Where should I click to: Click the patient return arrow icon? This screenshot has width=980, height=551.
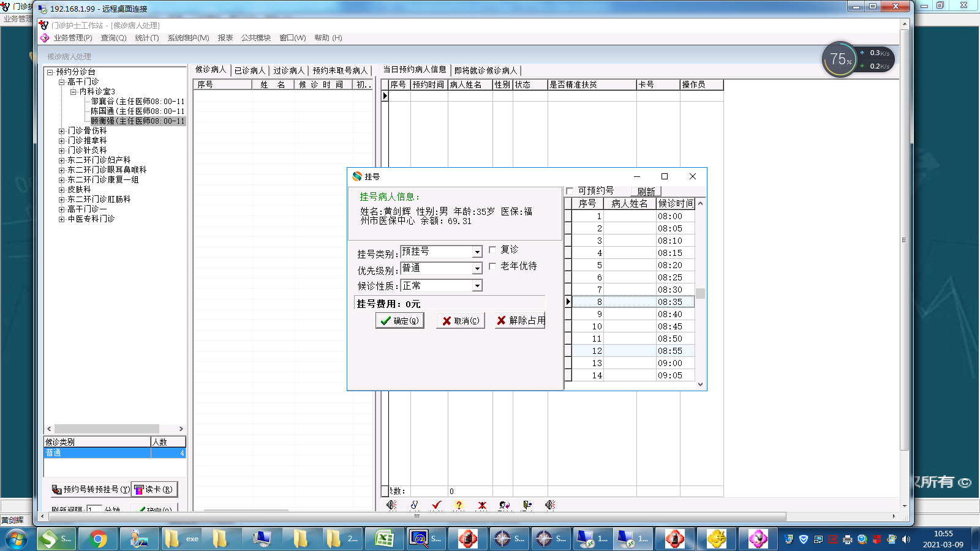pyautogui.click(x=504, y=505)
